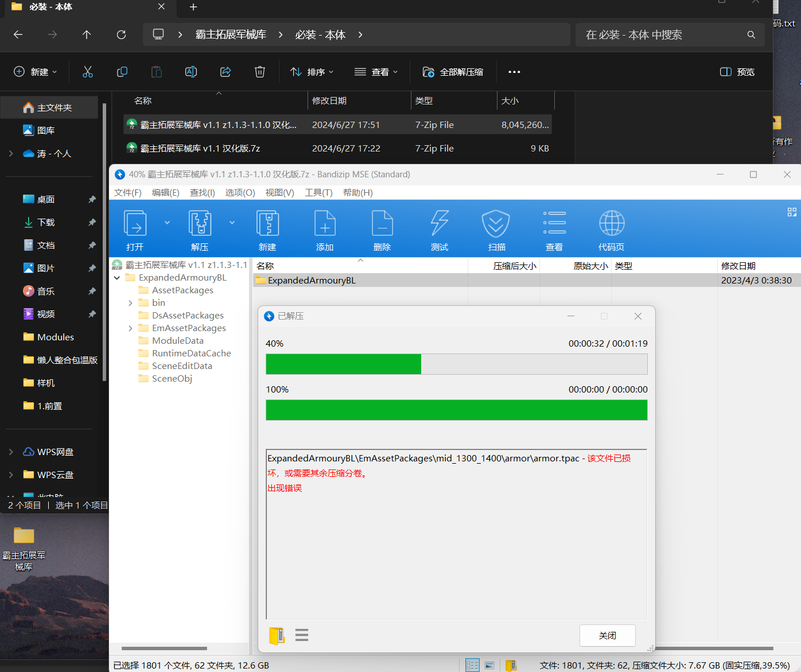
Task: Click the grid layout icon at Bandizip toolbar corner
Action: point(792,212)
